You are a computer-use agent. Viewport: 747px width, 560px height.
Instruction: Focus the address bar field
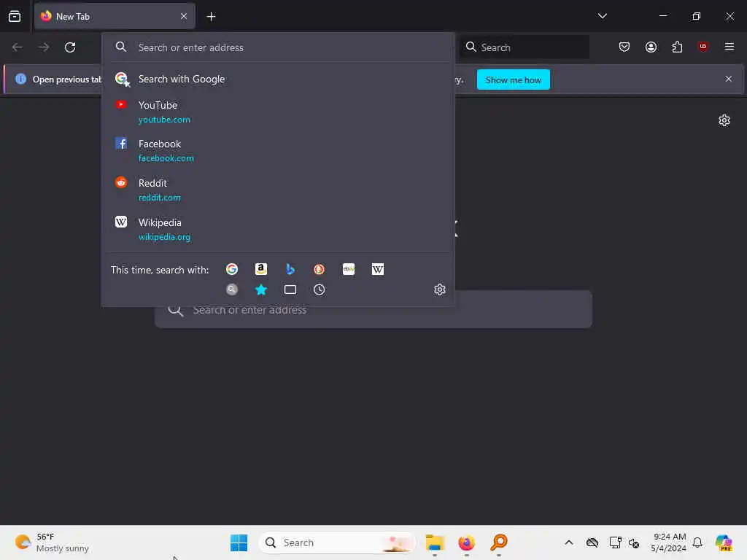pyautogui.click(x=278, y=47)
